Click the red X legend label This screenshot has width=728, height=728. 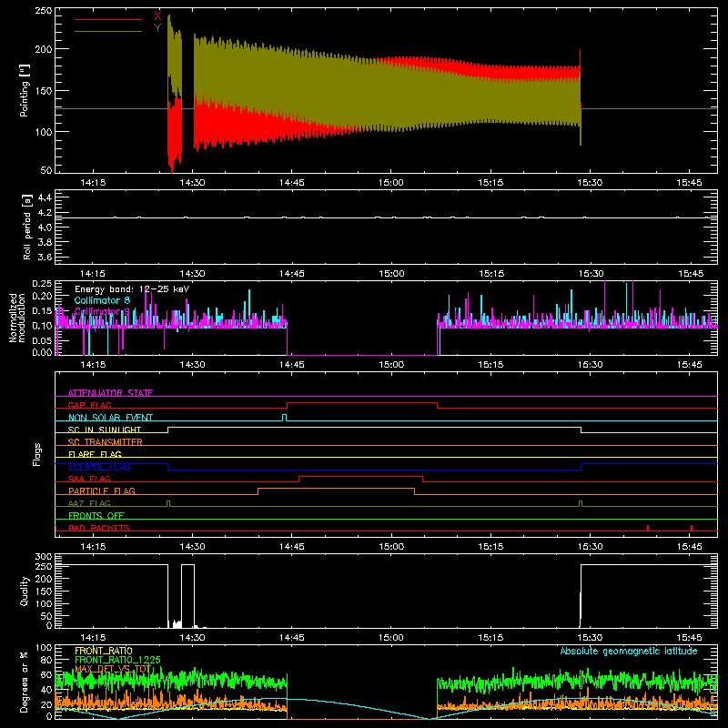(x=157, y=16)
